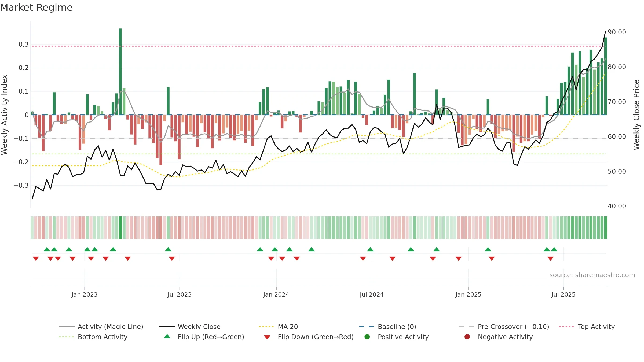Image resolution: width=644 pixels, height=362 pixels.
Task: Toggle the MA 20 legend entry
Action: (x=278, y=327)
